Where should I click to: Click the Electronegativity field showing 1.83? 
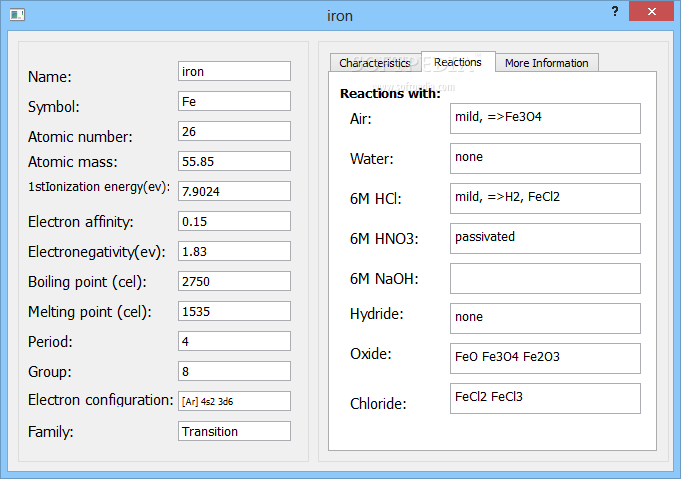tap(234, 251)
